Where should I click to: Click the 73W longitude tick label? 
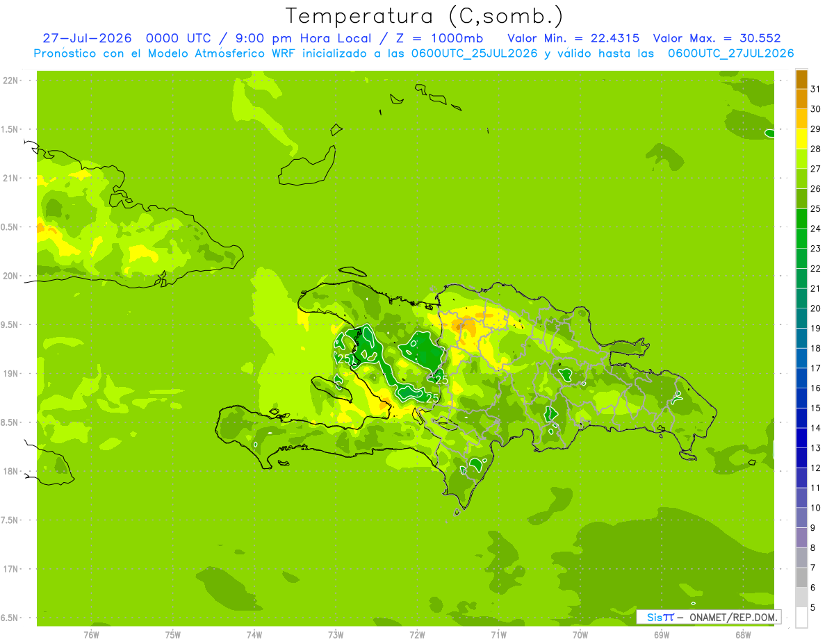(x=336, y=635)
